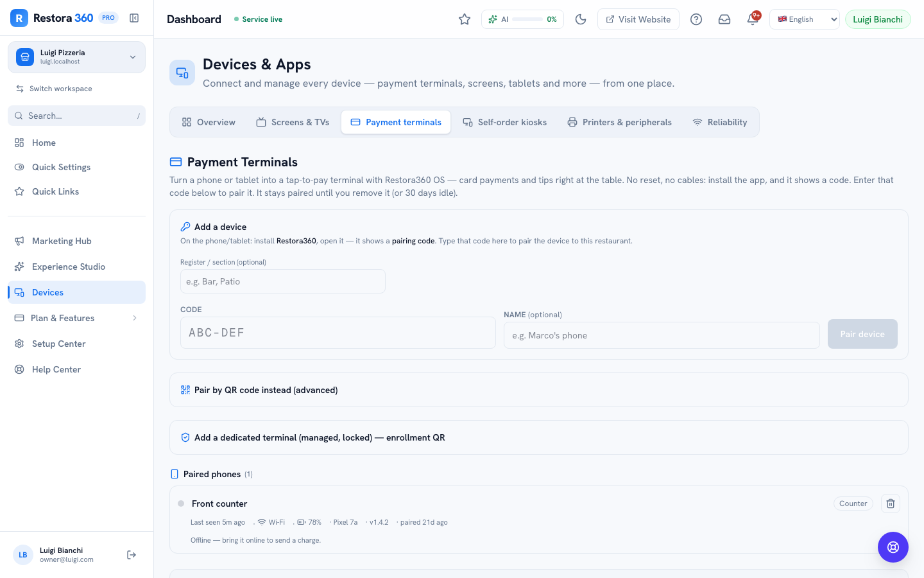Viewport: 924px width, 578px height.
Task: Open the English language dropdown
Action: point(805,19)
